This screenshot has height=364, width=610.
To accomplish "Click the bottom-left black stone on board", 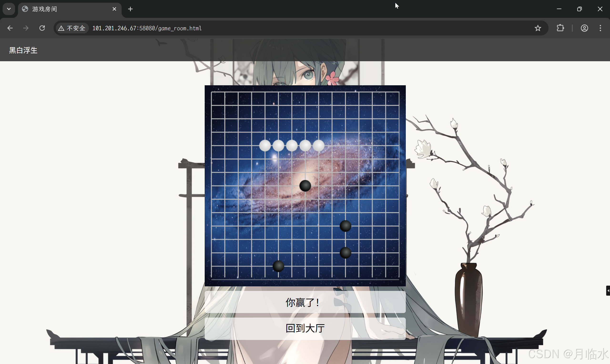I will (x=278, y=266).
